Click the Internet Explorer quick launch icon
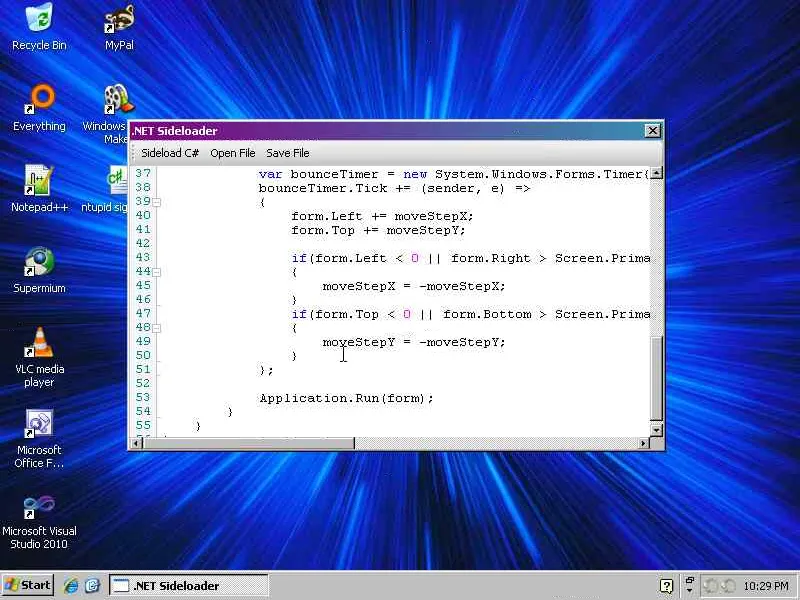This screenshot has height=600, width=800. (71, 585)
